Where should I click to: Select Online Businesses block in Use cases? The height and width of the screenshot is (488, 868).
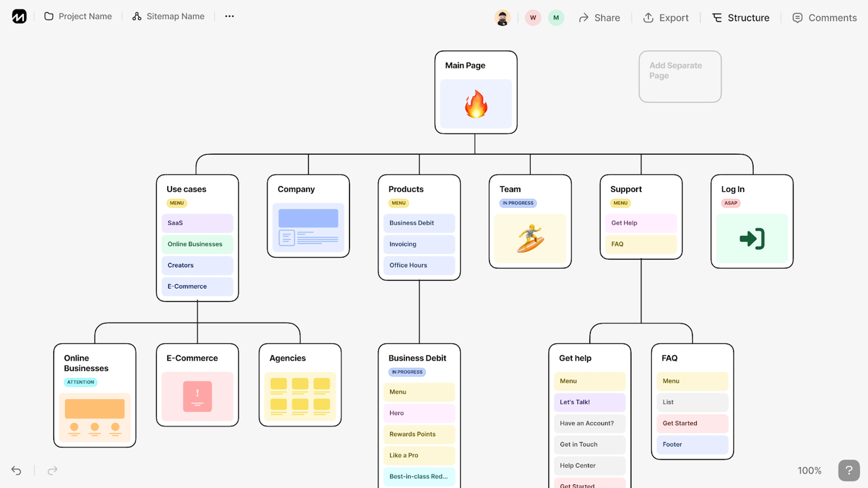[198, 244]
